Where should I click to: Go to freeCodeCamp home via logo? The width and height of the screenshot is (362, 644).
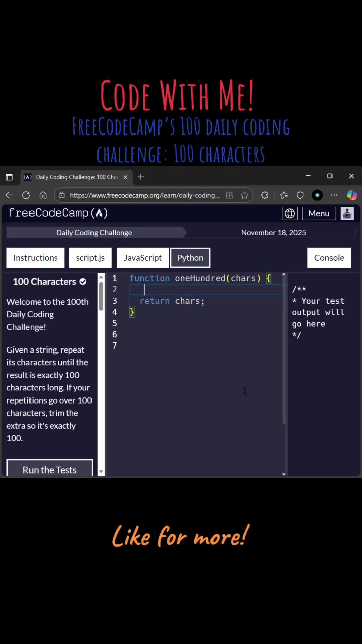click(x=58, y=213)
